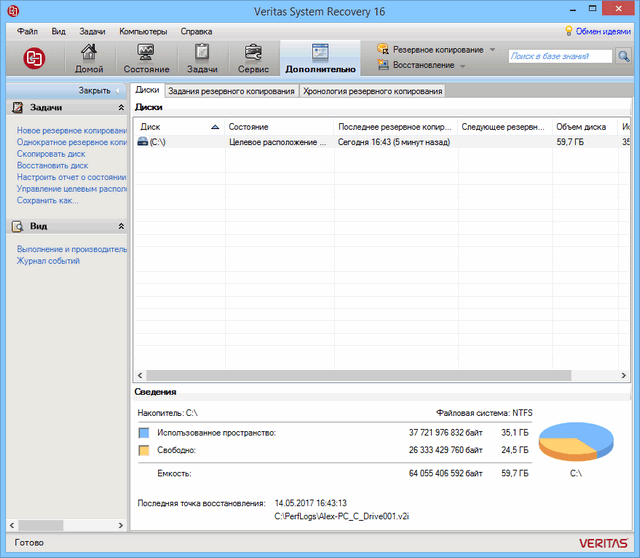Click the knowledge base search magnifier button
The image size is (640, 558).
coord(624,56)
